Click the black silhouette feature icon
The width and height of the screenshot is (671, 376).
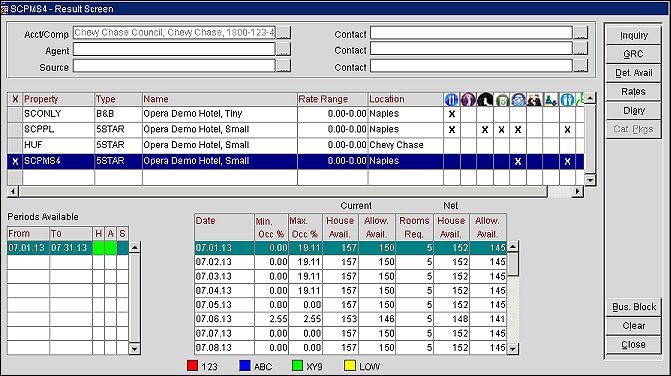pos(485,99)
